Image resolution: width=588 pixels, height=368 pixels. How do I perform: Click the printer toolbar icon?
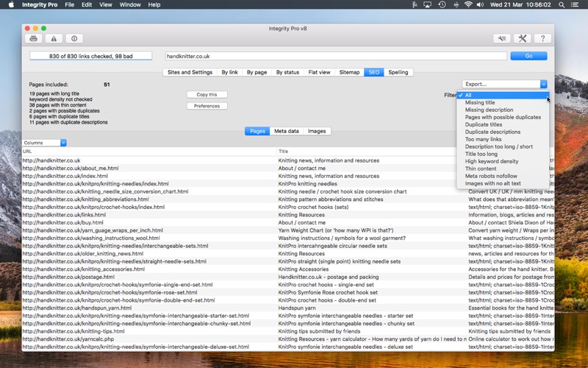33,38
